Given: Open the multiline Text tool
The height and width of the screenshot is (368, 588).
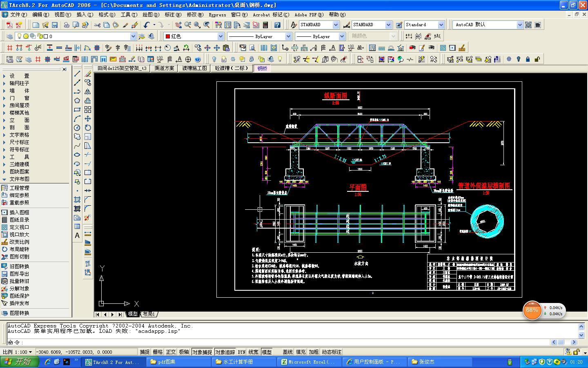Looking at the screenshot, I should [x=77, y=236].
